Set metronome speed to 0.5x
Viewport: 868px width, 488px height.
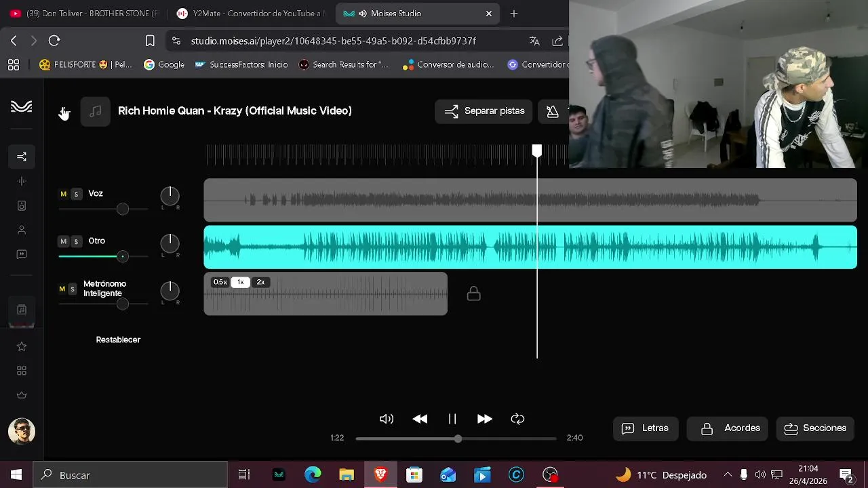click(x=220, y=282)
